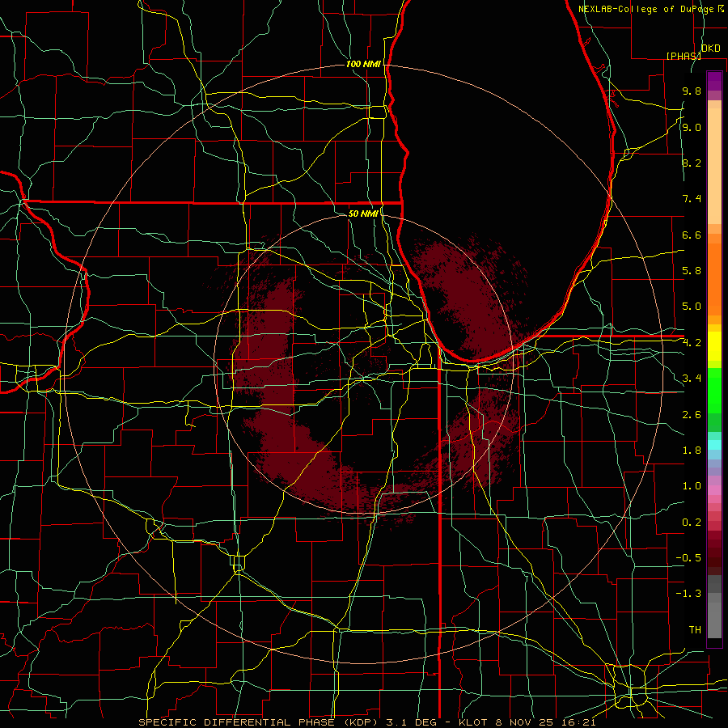Click the 50 NMI range ring label
The image size is (728, 728).
point(363,214)
